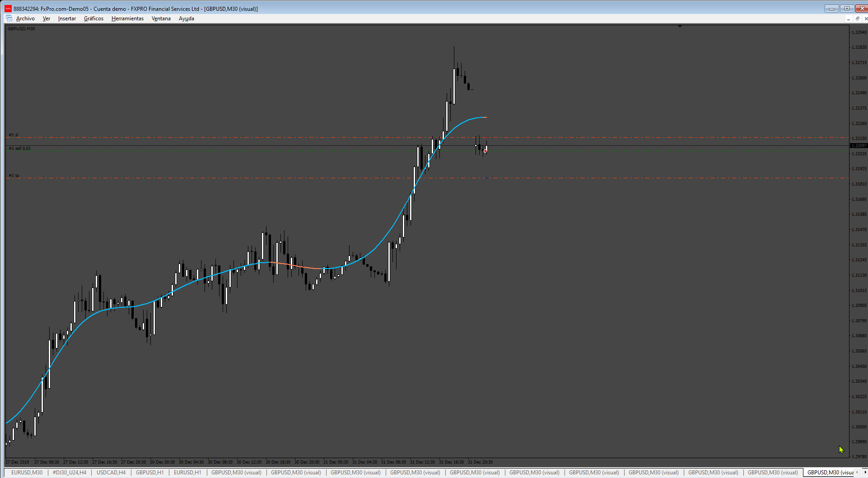The height and width of the screenshot is (478, 868).
Task: Minimize the inner chart window
Action: tap(849, 19)
